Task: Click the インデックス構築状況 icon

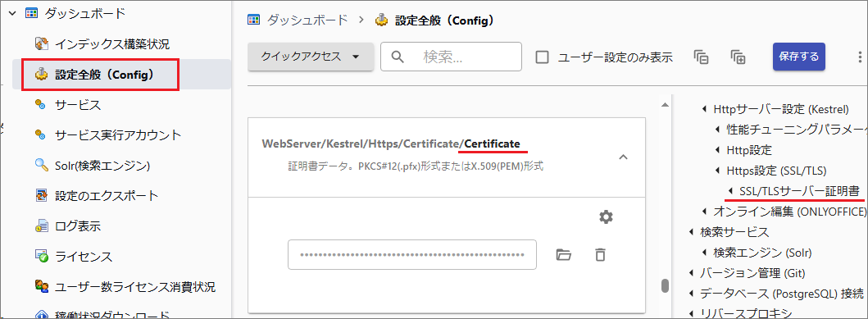Action: point(41,43)
